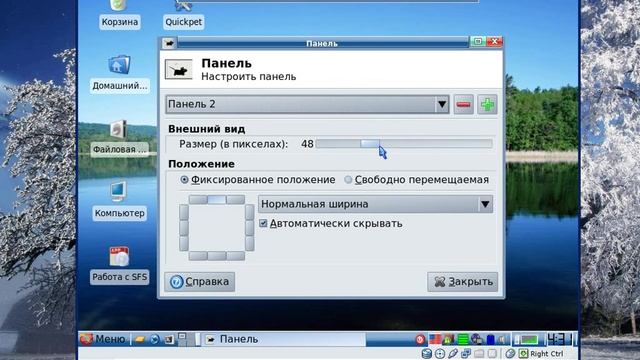Choose the highlighted top-center screen position toggle
640x360 pixels.
(217, 200)
